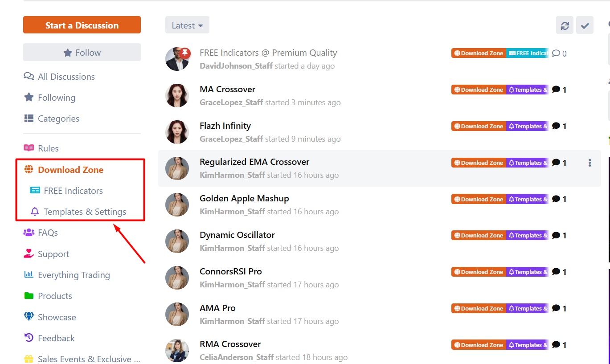
Task: Click the red pin badge on the first avatar
Action: [x=184, y=53]
